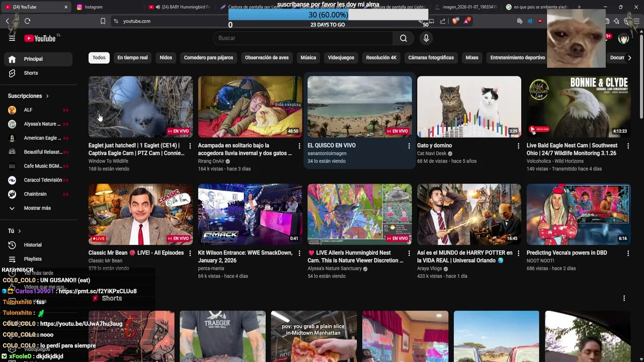644x362 pixels.
Task: Open the Caracol Televisión subscription
Action: point(38,180)
